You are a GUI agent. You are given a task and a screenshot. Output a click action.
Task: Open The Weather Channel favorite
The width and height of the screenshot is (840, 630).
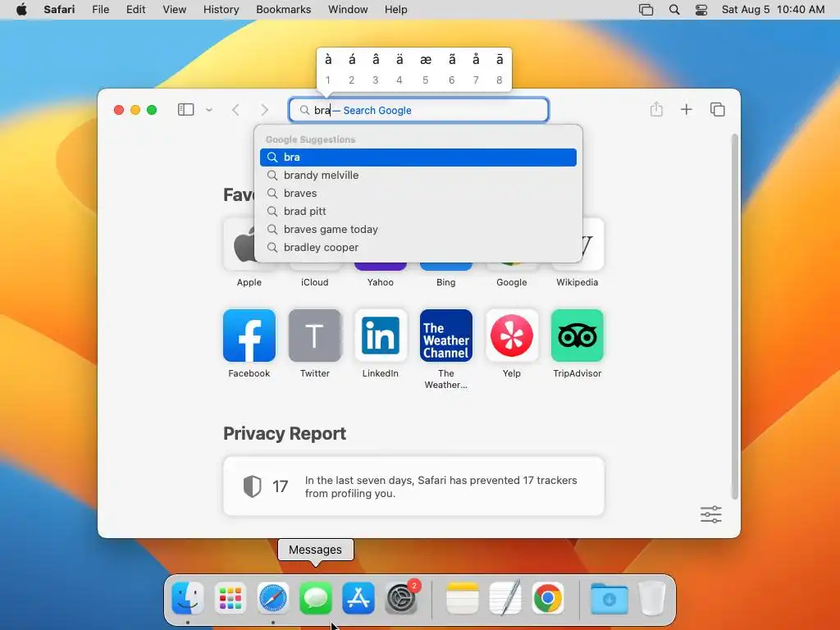click(445, 336)
